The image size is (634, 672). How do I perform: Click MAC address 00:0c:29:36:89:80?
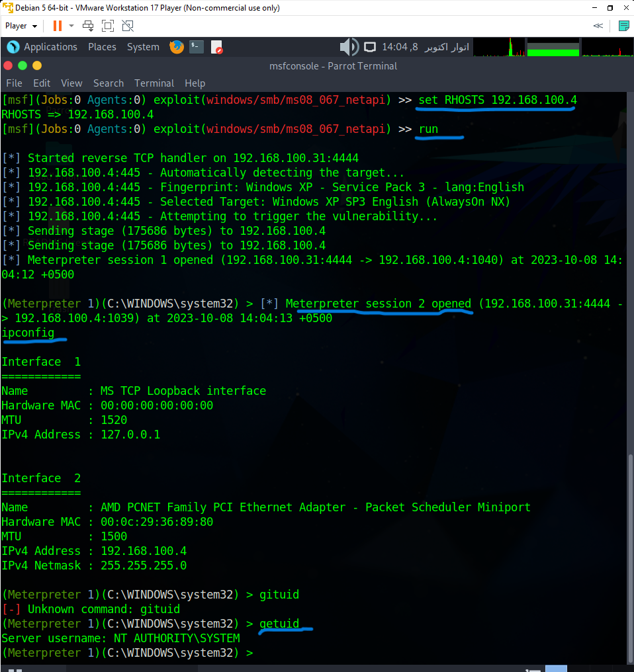pyautogui.click(x=157, y=523)
